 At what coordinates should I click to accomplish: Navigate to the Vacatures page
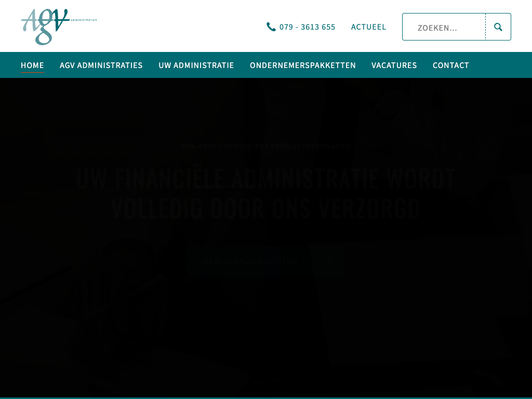coord(394,65)
